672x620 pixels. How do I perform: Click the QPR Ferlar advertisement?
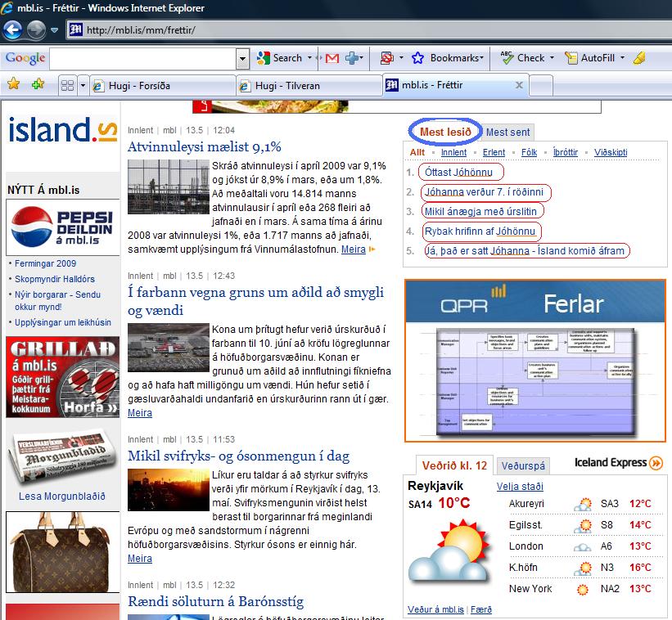534,361
